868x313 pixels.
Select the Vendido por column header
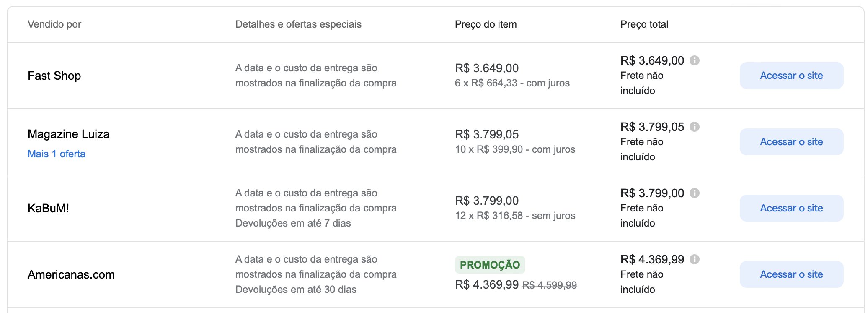point(54,24)
